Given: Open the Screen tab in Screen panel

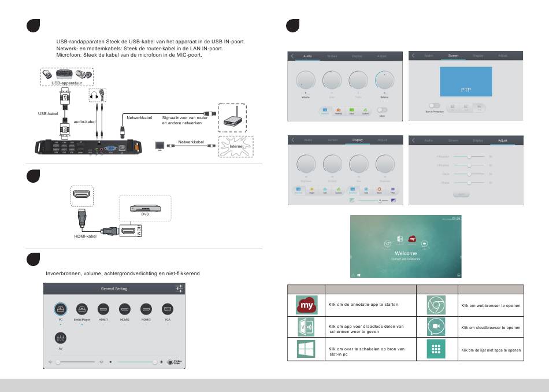Looking at the screenshot, I should (453, 56).
